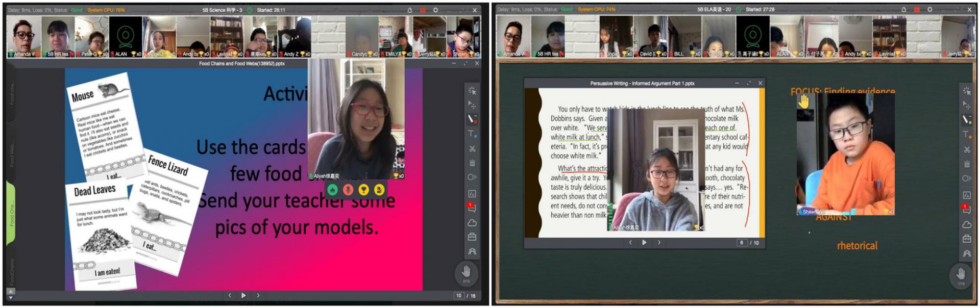Image resolution: width=980 pixels, height=308 pixels.
Task: Activate the pen tool in ELA window
Action: pos(967,119)
